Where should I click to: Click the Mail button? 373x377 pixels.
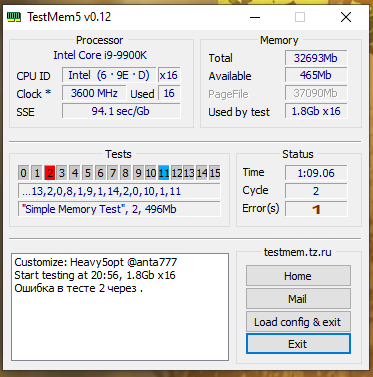pyautogui.click(x=298, y=299)
